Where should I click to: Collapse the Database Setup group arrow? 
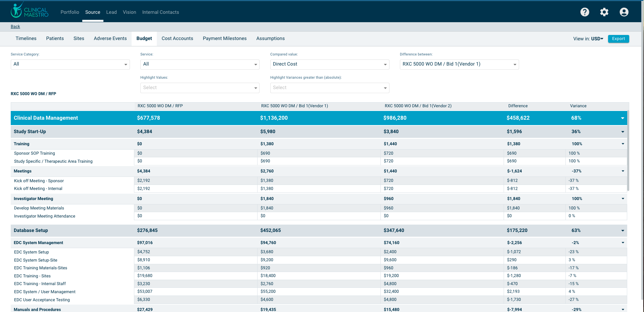tap(623, 231)
